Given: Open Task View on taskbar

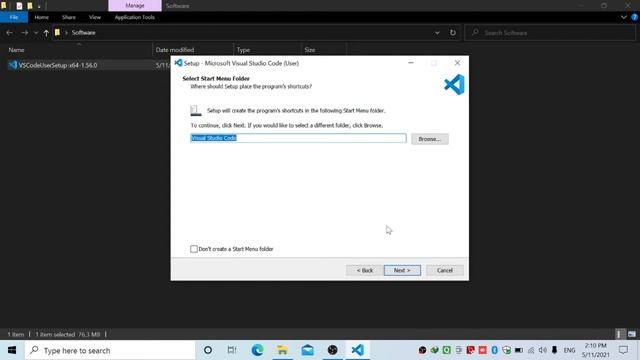Looking at the screenshot, I should click(232, 350).
